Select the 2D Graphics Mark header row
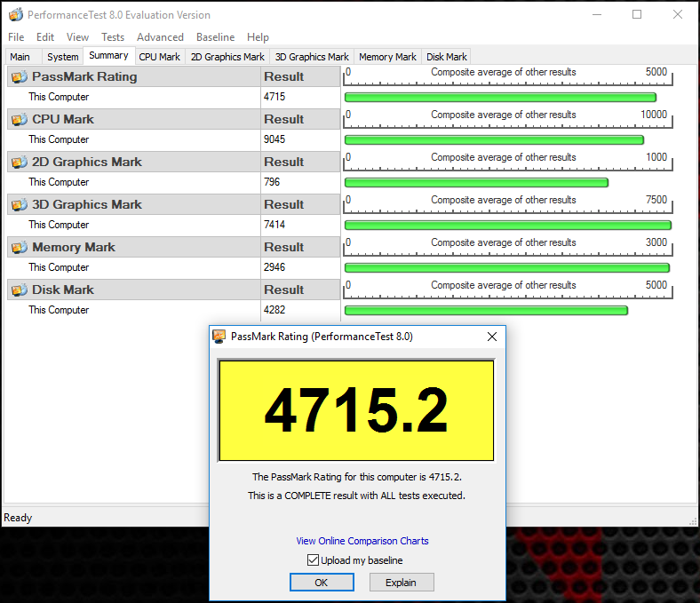The image size is (700, 603). [x=173, y=162]
